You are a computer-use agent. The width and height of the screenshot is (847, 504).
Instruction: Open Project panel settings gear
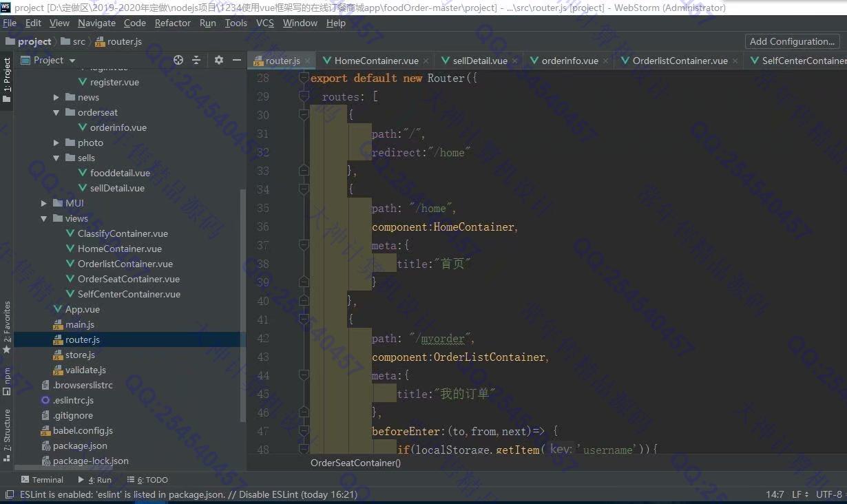(219, 60)
